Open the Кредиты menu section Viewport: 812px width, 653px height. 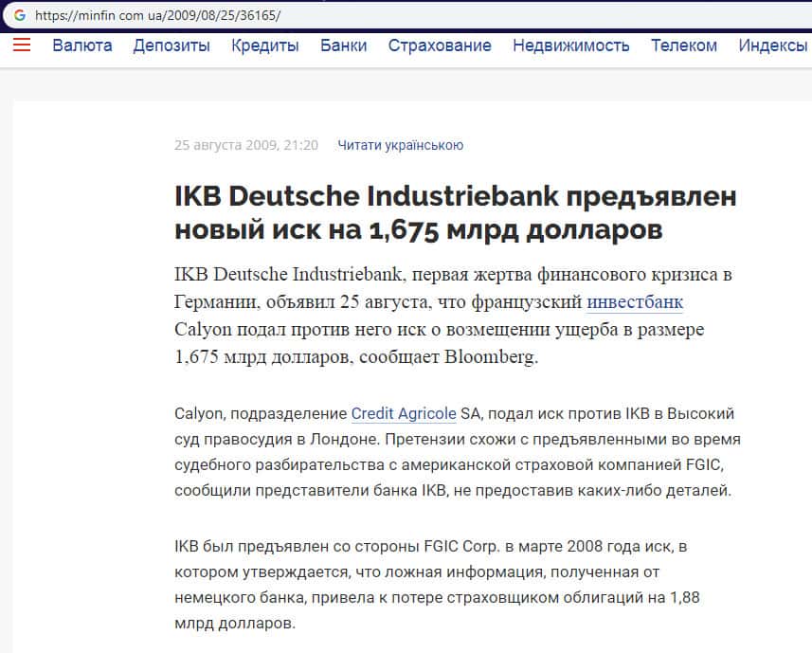[x=265, y=45]
